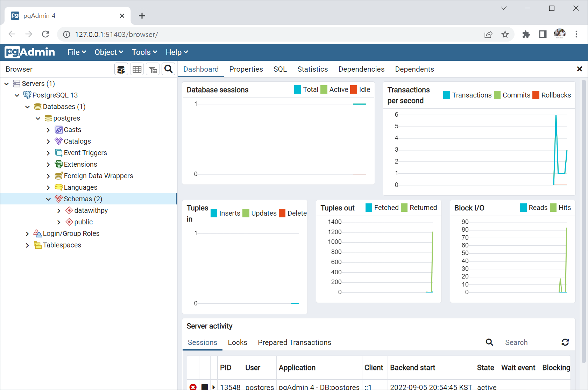Screen dimensions: 588x390
Task: Collapse the Servers tree node
Action: click(7, 84)
